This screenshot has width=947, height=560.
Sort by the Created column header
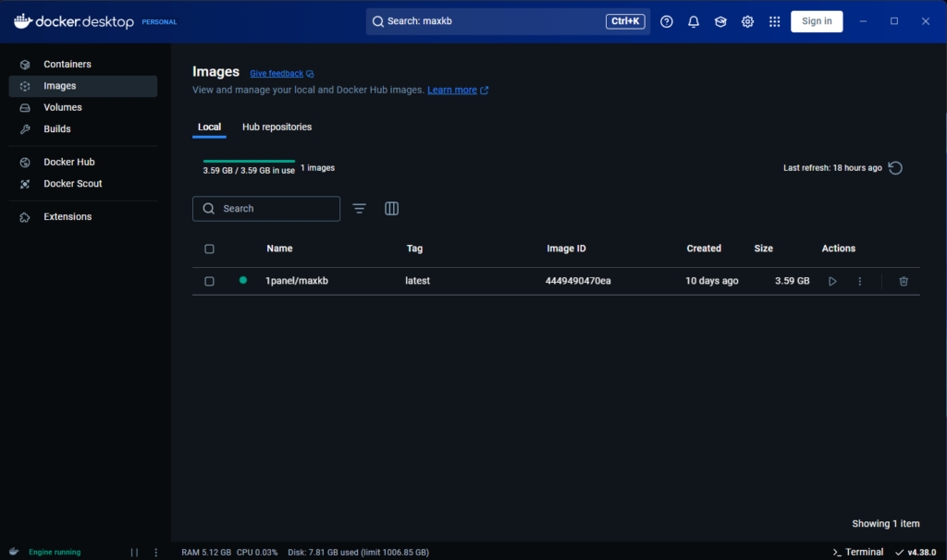[704, 249]
